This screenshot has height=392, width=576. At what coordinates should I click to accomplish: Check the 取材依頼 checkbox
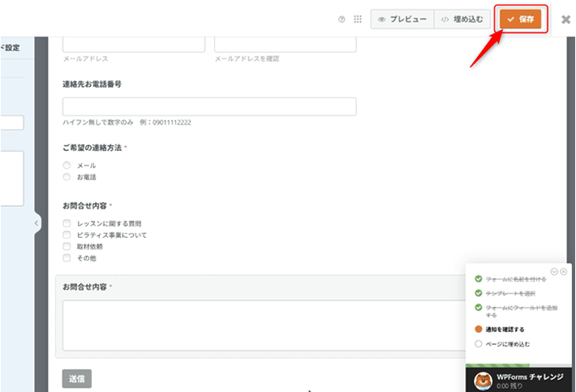coord(67,247)
